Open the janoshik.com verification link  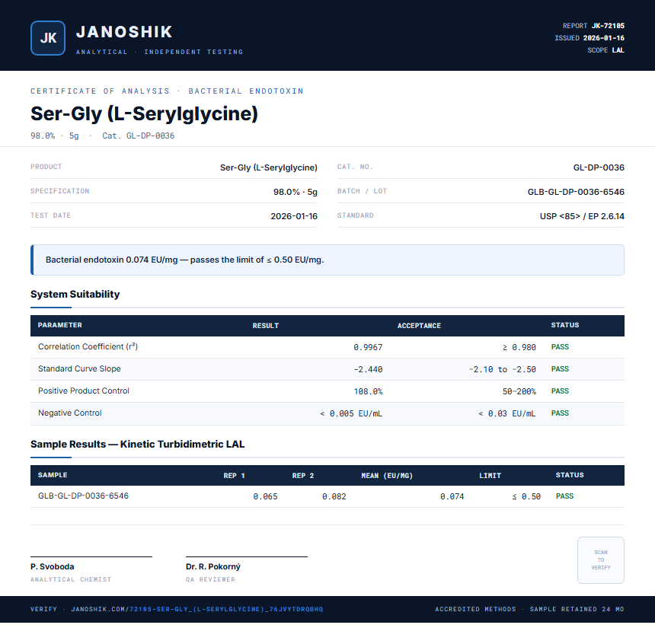(x=196, y=609)
